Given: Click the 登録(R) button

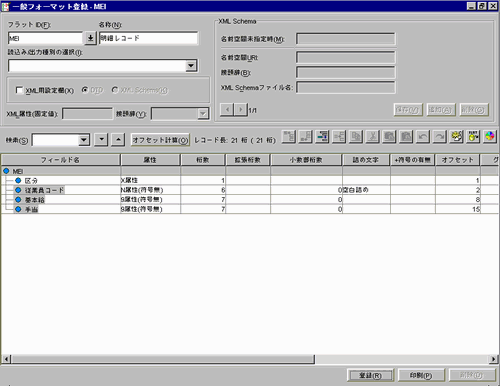Looking at the screenshot, I should tap(370, 375).
